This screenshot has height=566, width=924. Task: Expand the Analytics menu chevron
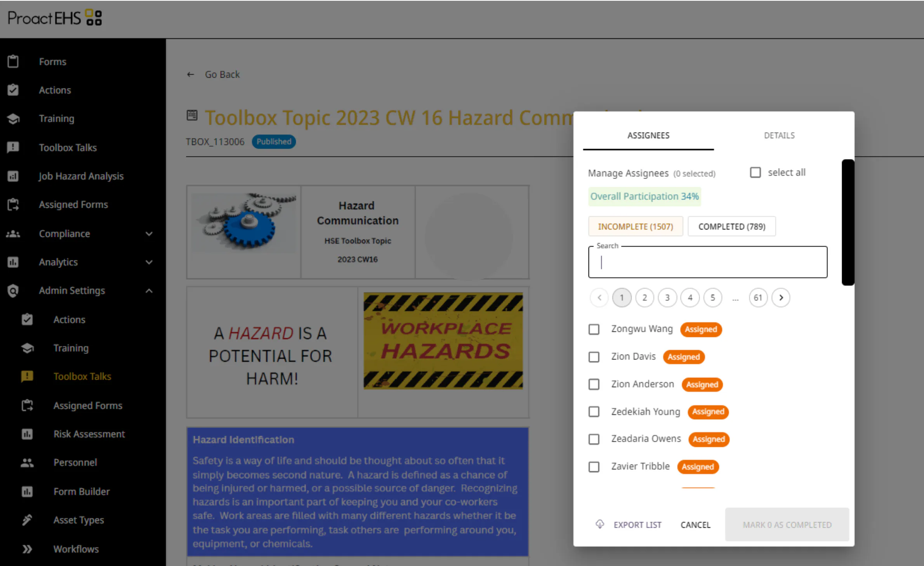pos(149,262)
